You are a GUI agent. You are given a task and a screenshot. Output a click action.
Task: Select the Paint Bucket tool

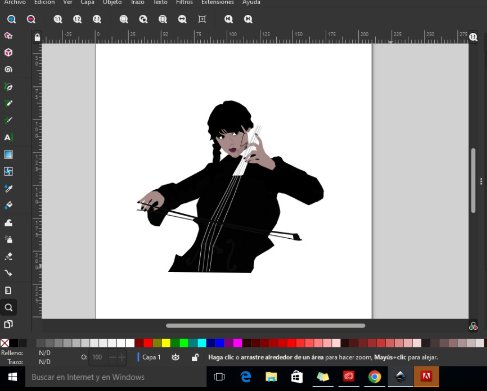[x=8, y=205]
